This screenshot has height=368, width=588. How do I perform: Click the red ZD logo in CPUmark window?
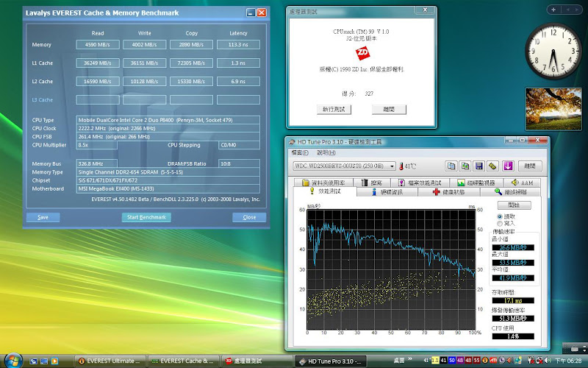[362, 53]
